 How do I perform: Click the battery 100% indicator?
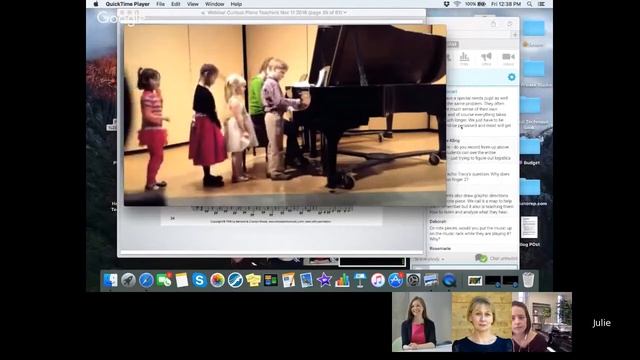476,4
